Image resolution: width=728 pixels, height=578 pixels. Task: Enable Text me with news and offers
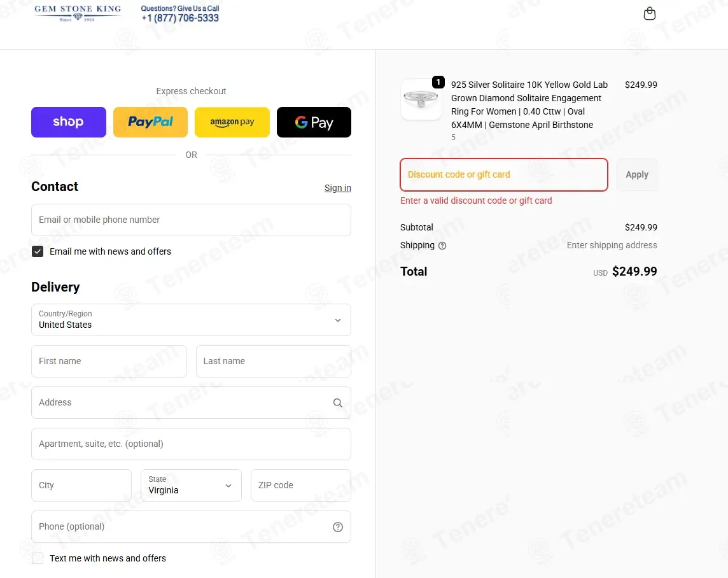click(38, 558)
